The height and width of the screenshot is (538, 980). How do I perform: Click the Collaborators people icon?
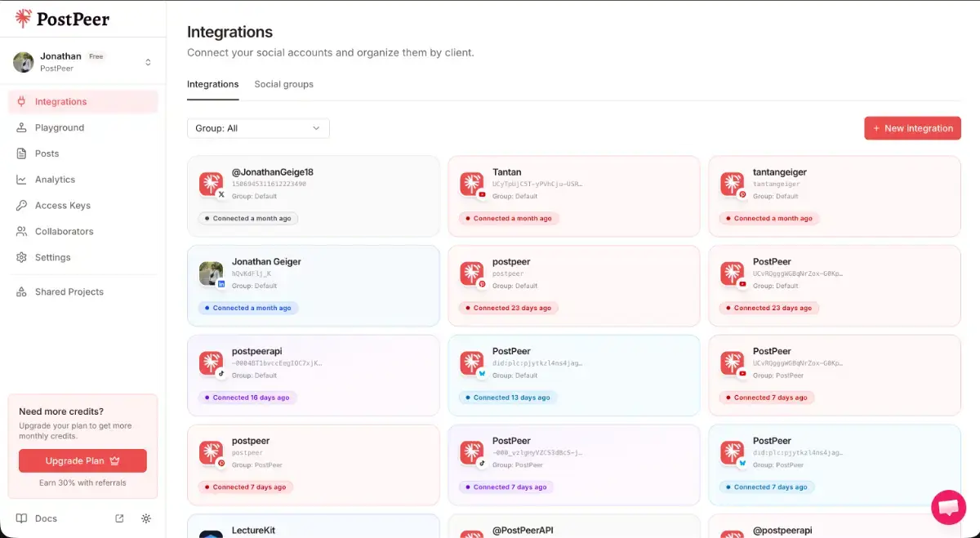pos(21,231)
